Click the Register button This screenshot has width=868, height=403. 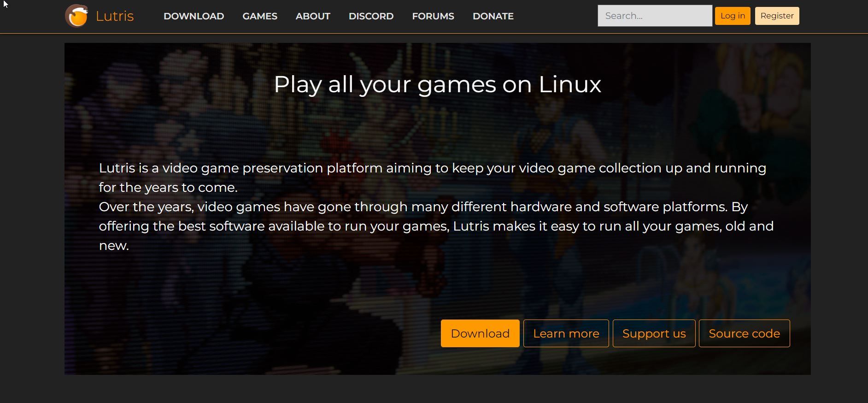pos(777,16)
